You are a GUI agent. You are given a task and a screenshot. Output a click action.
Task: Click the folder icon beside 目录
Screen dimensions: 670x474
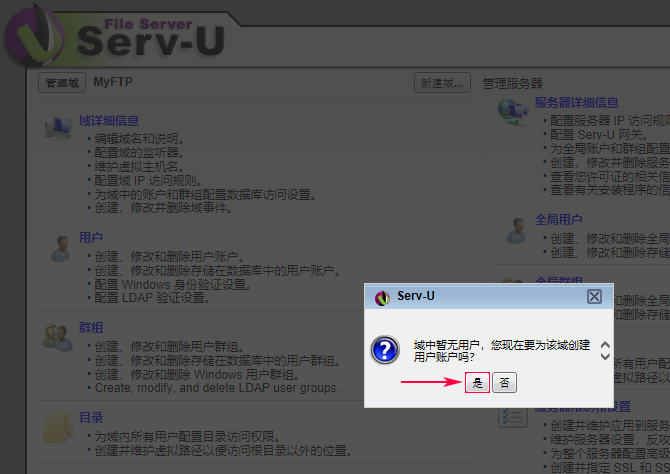click(58, 427)
